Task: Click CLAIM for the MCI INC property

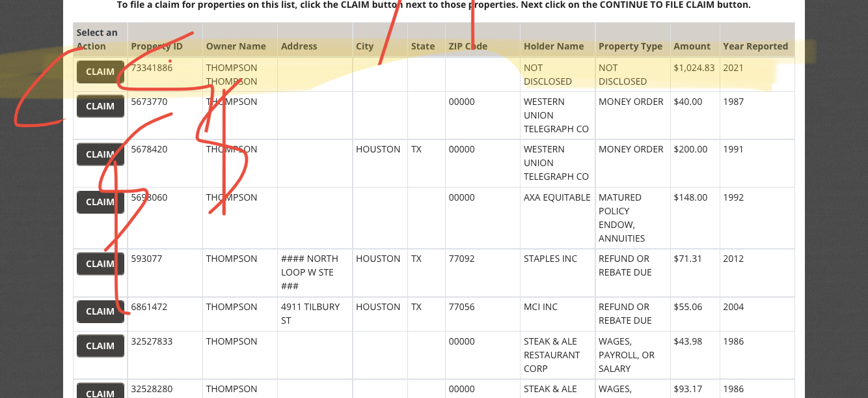Action: pos(100,311)
